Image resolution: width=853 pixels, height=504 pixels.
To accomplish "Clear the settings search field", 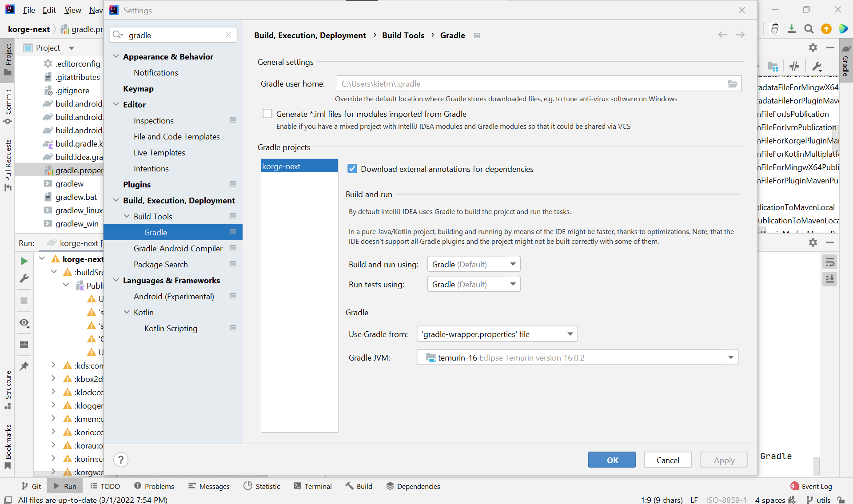I will (x=228, y=35).
